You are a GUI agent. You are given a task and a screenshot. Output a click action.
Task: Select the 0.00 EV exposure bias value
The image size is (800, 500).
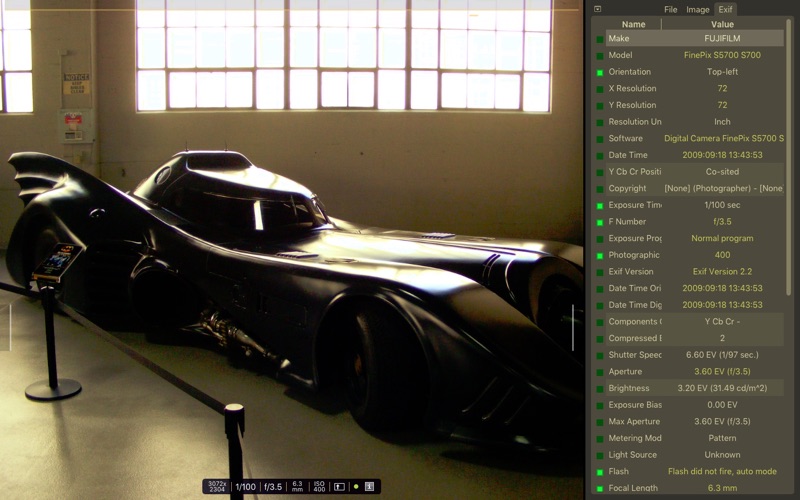click(x=722, y=405)
